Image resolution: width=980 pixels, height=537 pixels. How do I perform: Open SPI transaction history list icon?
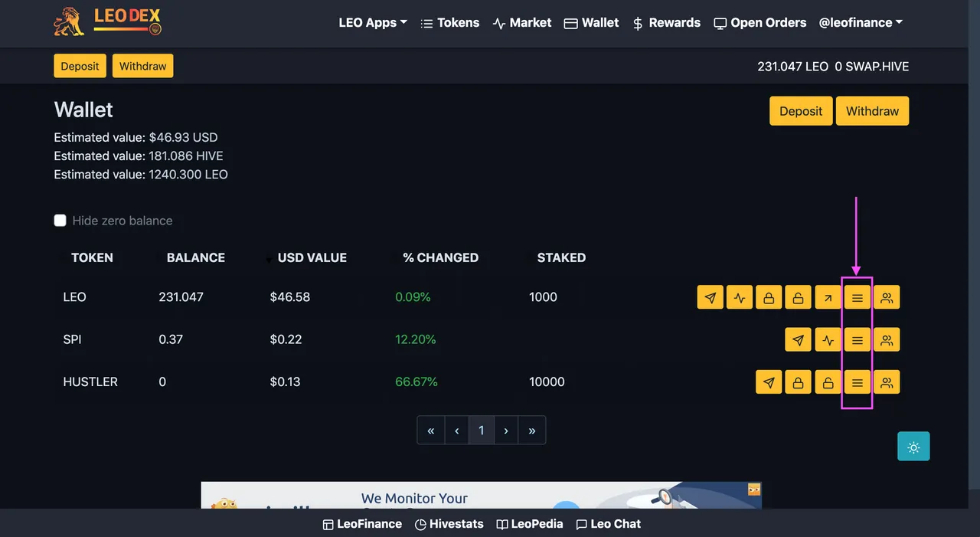tap(857, 339)
